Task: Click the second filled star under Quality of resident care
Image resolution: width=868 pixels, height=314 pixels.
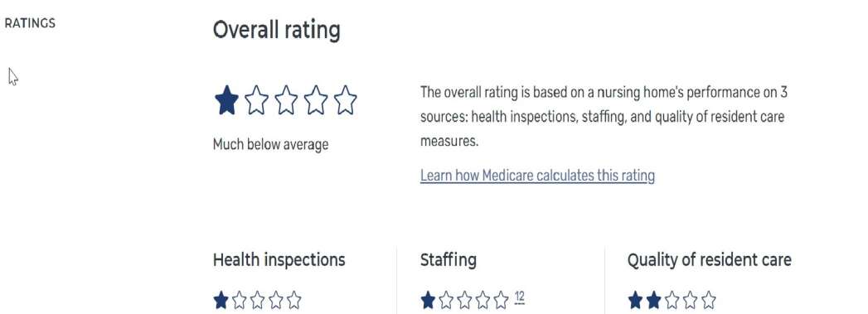Action: tap(653, 301)
